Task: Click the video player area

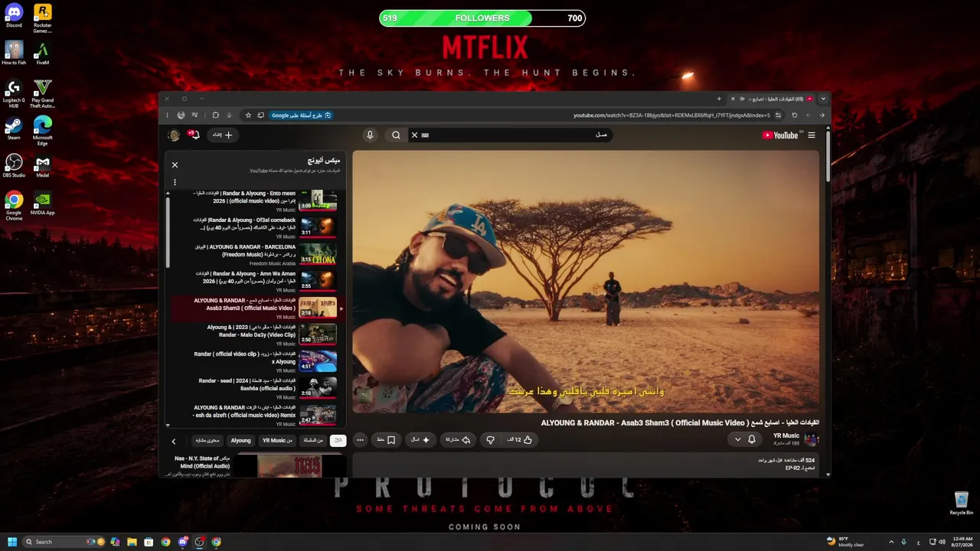Action: (x=586, y=282)
